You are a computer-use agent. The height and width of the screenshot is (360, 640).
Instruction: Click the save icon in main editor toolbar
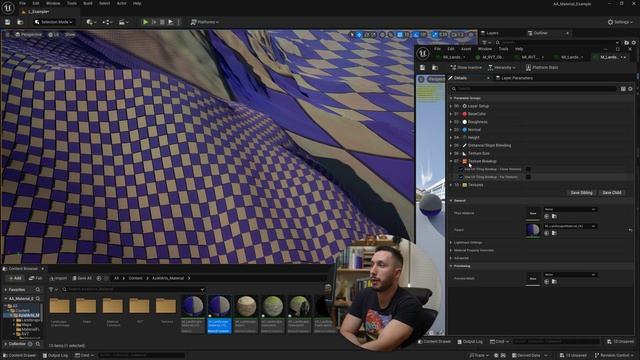7,22
